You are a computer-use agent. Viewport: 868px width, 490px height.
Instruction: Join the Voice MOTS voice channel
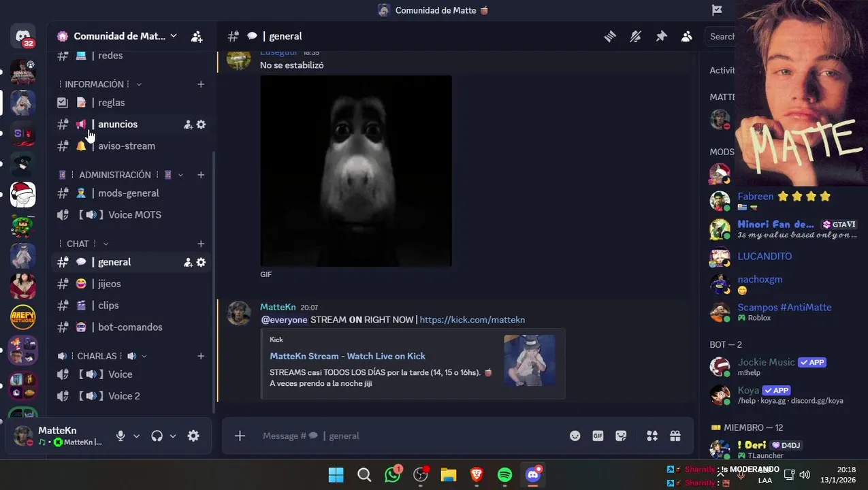(131, 215)
